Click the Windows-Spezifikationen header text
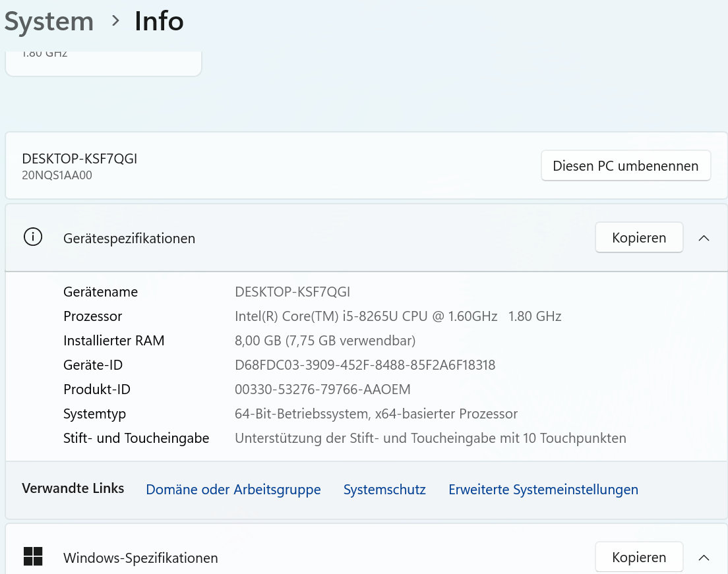Screen dimensions: 728x574 point(140,558)
